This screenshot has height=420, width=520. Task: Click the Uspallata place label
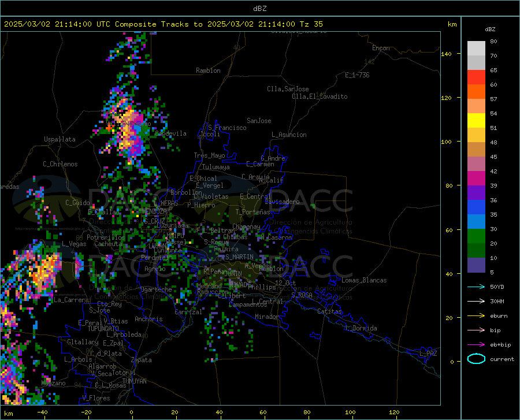[60, 139]
